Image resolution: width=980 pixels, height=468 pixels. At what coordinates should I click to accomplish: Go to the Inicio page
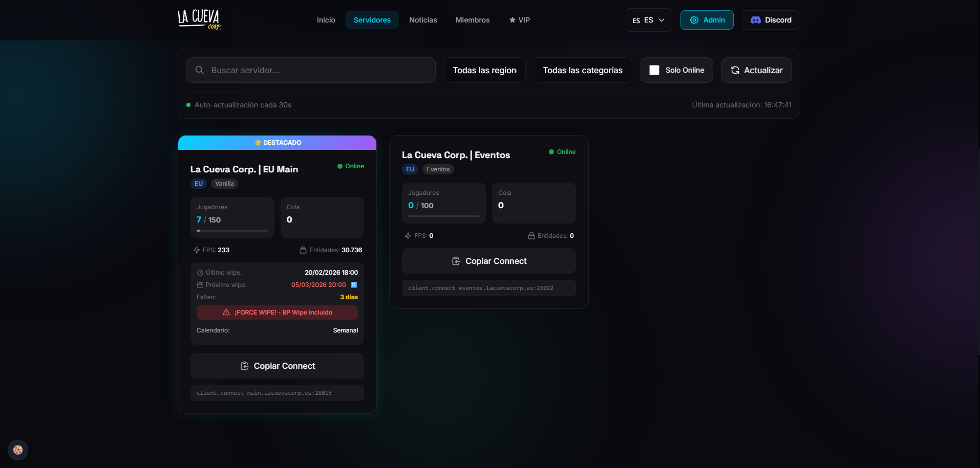click(326, 20)
